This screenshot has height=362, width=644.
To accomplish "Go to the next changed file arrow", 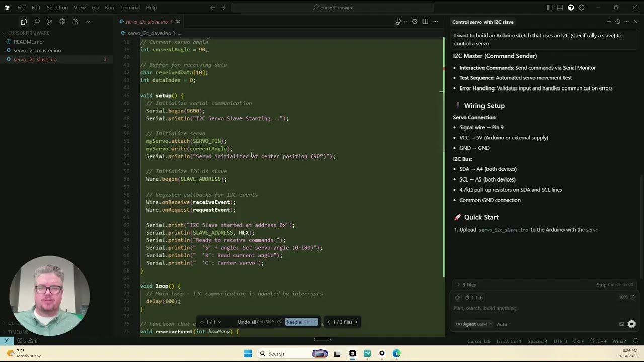I will 356,322.
